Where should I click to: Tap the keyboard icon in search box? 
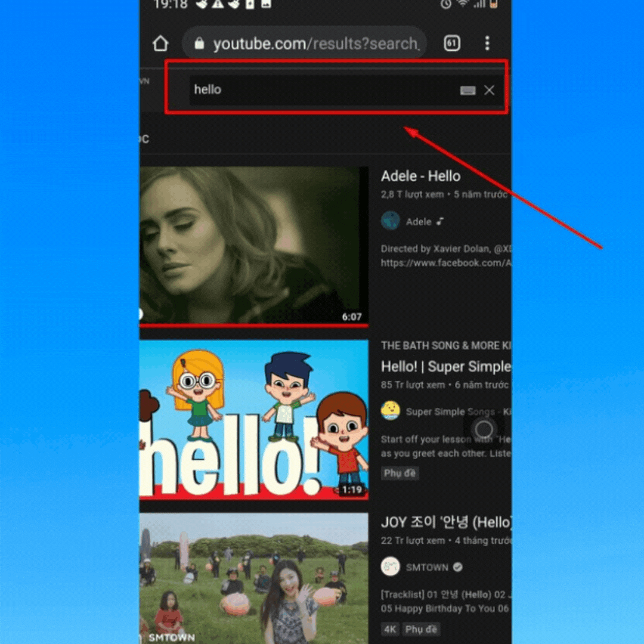click(468, 91)
